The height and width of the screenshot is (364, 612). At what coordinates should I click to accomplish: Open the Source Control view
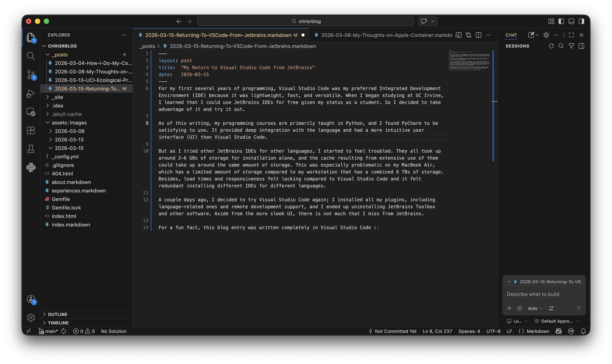tap(31, 75)
